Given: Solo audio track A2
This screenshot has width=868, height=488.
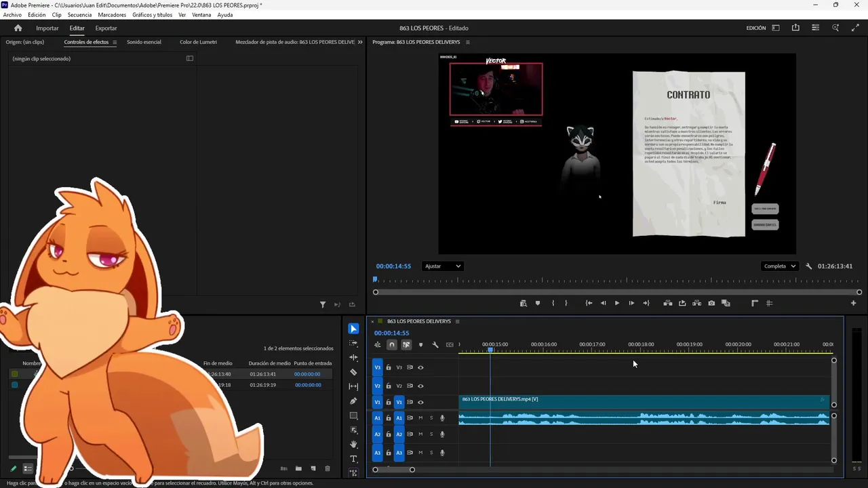Looking at the screenshot, I should coord(431,434).
